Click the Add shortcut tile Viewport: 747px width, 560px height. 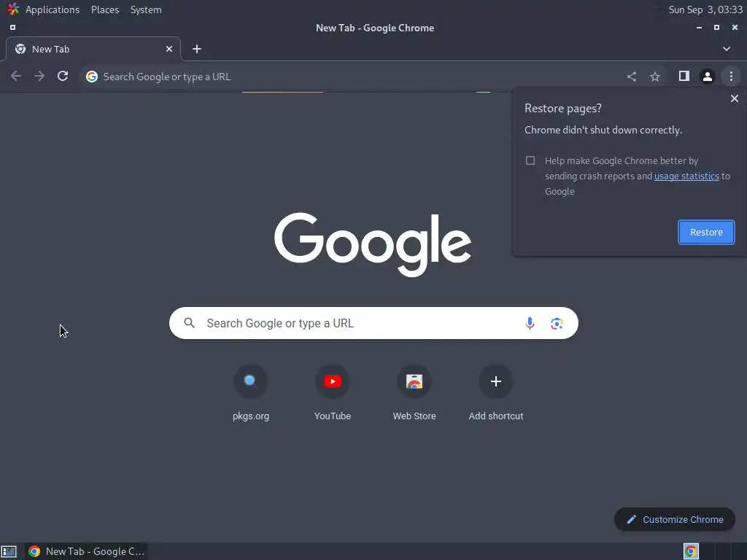[496, 393]
